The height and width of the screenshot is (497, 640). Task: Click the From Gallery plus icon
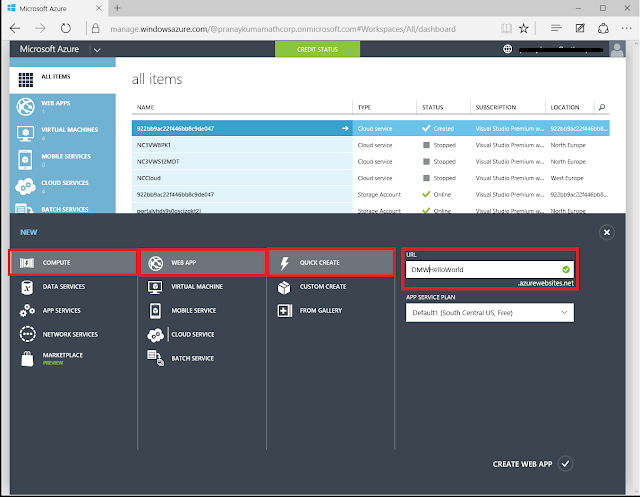point(284,311)
